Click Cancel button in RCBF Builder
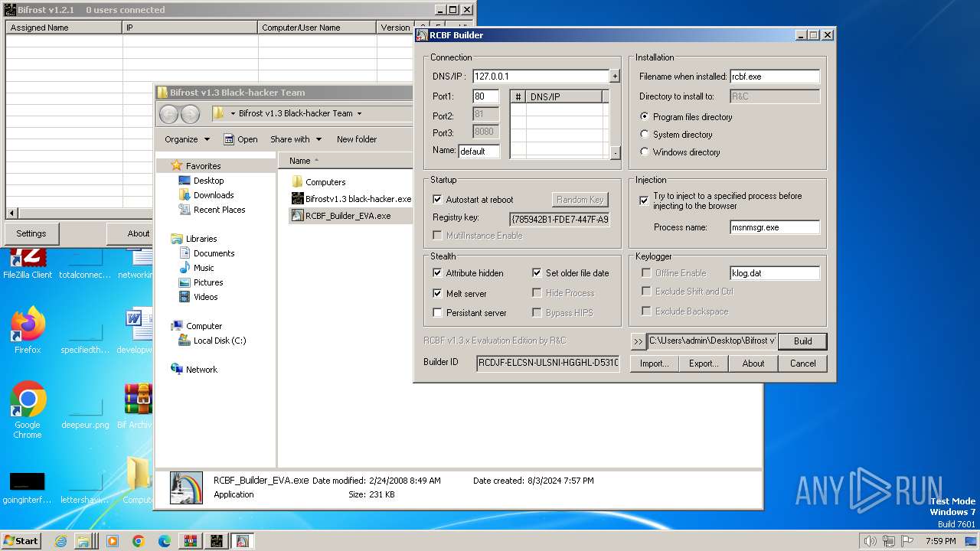 pos(802,364)
